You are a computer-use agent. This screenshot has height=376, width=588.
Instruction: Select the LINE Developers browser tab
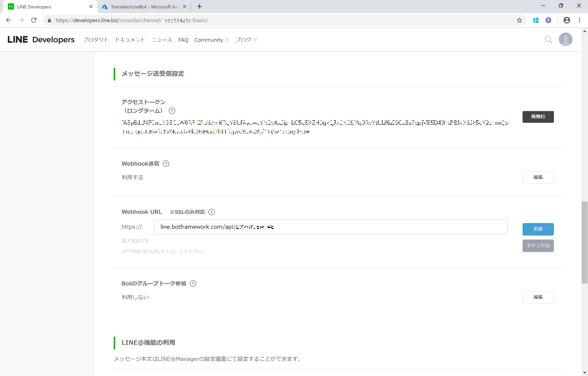(x=50, y=7)
